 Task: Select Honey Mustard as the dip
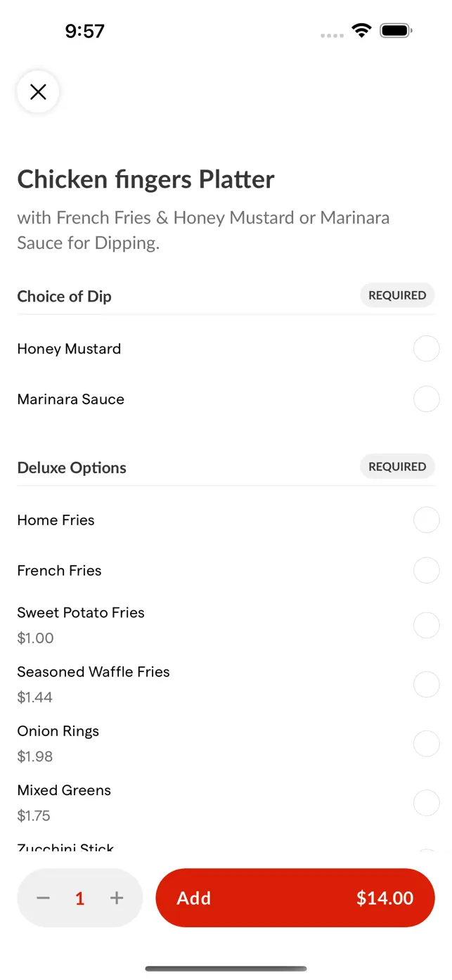(427, 348)
